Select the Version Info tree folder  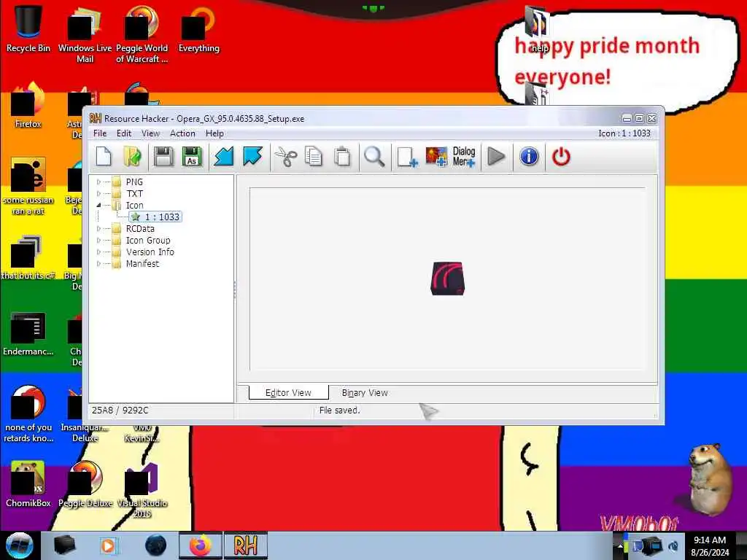(150, 252)
